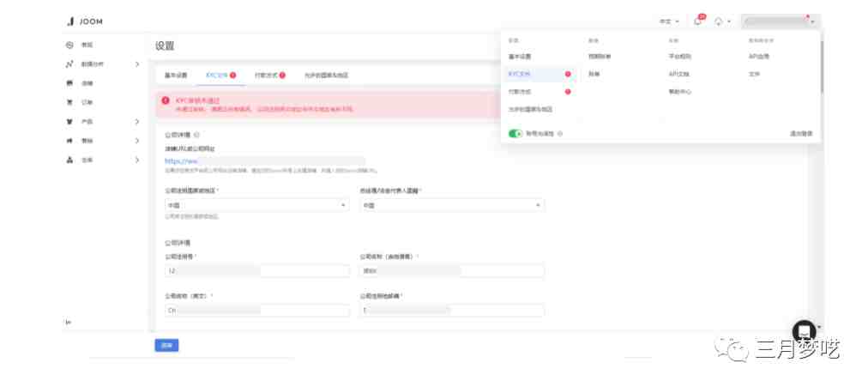
Task: Open 帮助中心 in the account menu
Action: click(680, 92)
